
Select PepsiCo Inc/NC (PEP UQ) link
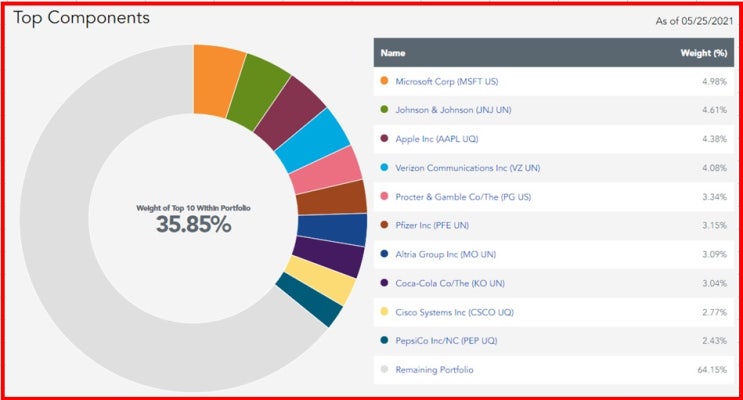446,341
